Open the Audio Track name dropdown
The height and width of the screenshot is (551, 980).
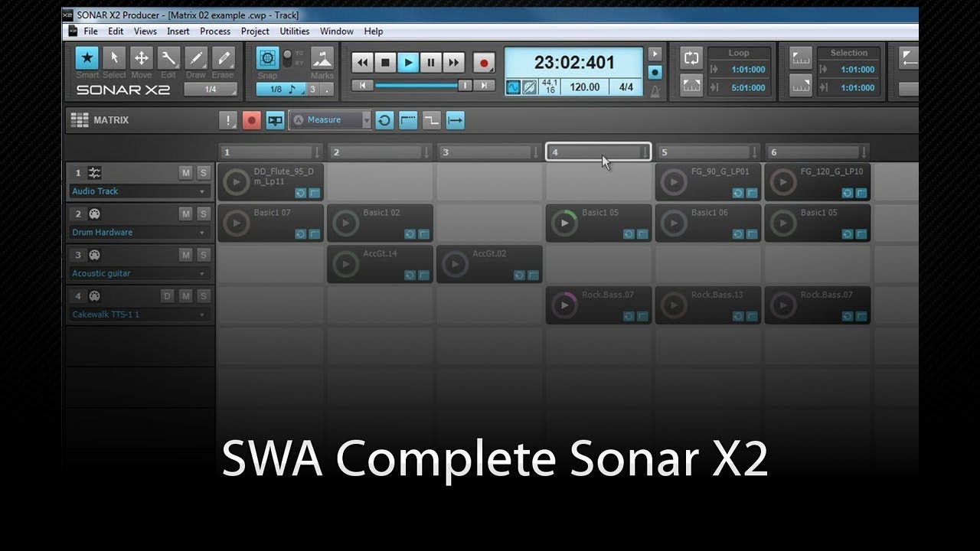tap(202, 192)
